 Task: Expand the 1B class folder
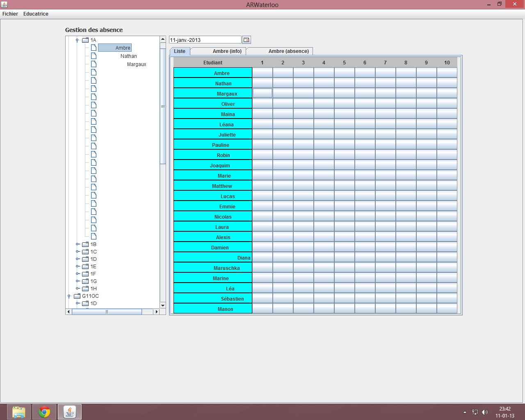click(x=78, y=244)
